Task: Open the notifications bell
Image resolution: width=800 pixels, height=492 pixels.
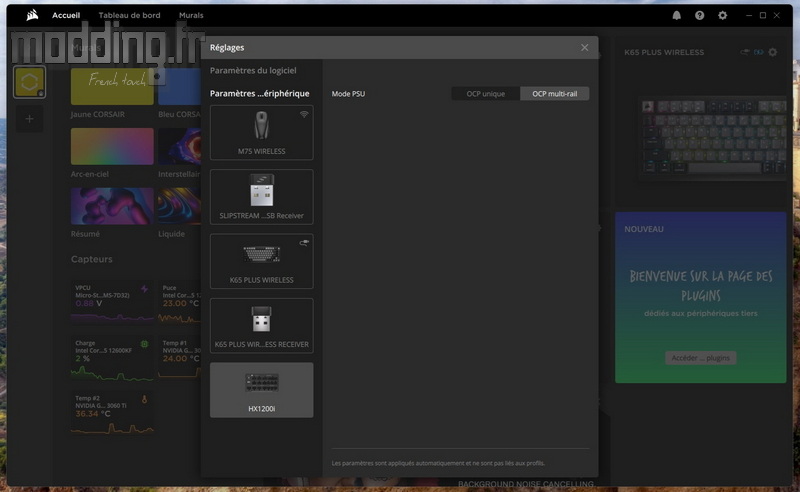Action: tap(677, 15)
